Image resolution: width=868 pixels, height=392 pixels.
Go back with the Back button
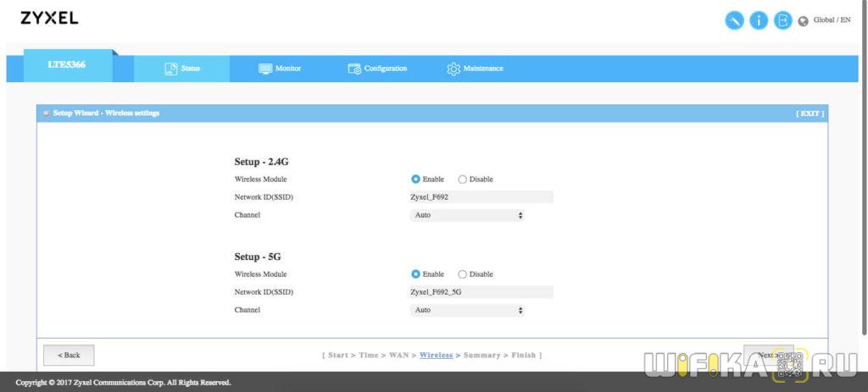pyautogui.click(x=69, y=355)
